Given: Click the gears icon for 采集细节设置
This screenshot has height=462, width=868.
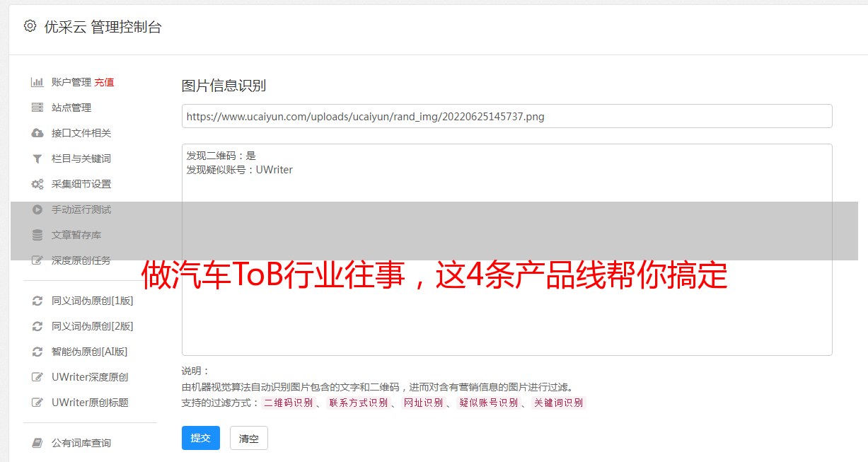Looking at the screenshot, I should [x=37, y=184].
